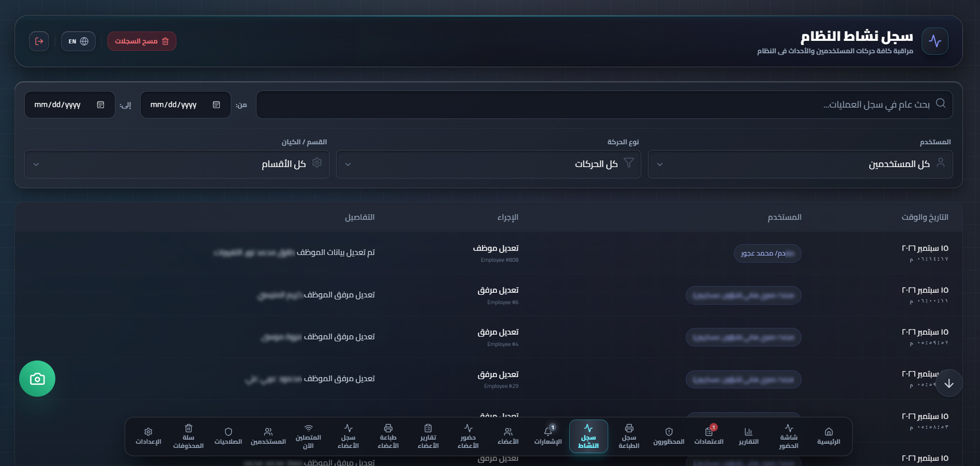
Task: Open الاعتمادات with red badge
Action: [x=708, y=437]
